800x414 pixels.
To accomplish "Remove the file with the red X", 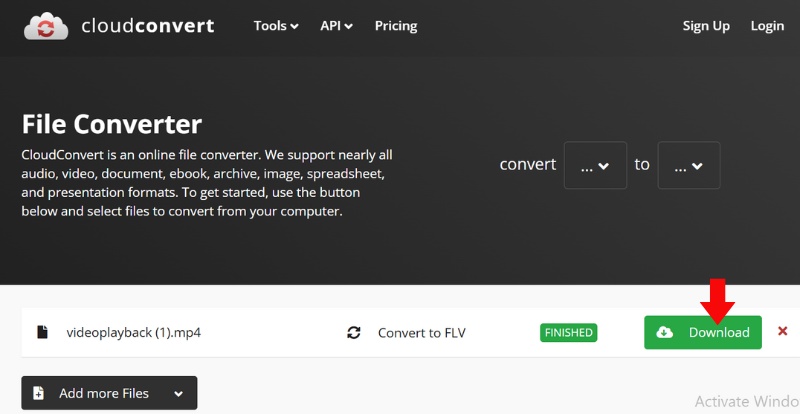I will pyautogui.click(x=782, y=332).
